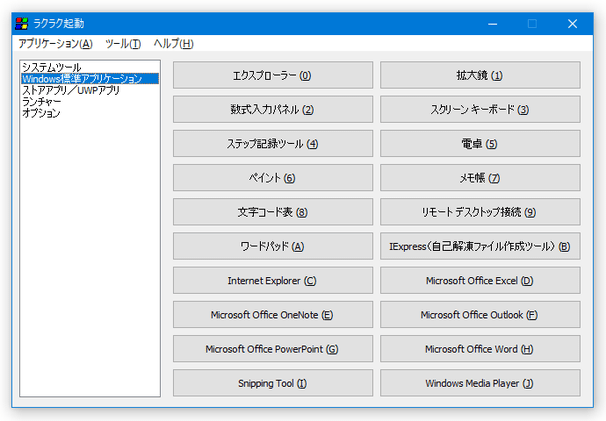Screen dimensions: 606x421
Task: Start ステップ記録ツール (4)
Action: pyautogui.click(x=273, y=143)
